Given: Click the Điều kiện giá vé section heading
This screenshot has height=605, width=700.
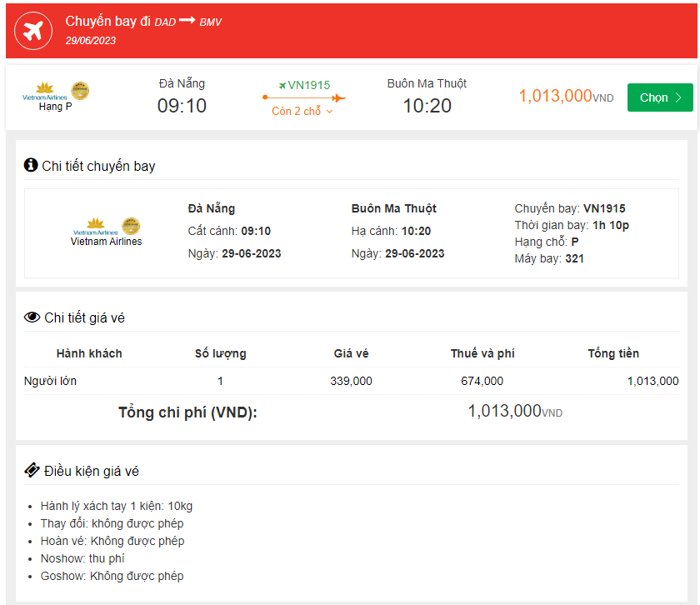Looking at the screenshot, I should point(91,471).
